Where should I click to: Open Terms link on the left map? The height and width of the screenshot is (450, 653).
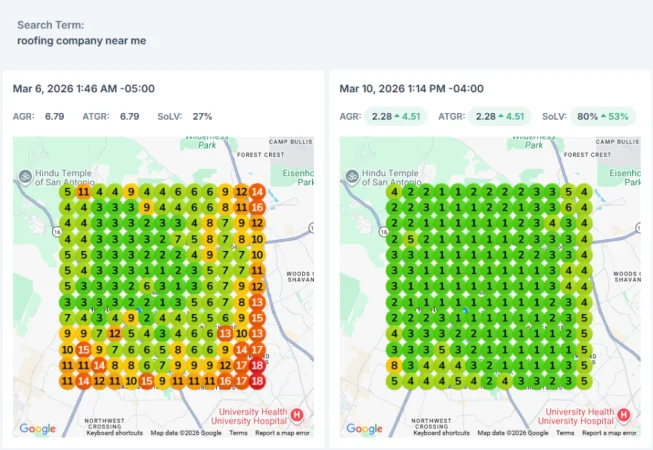coord(238,433)
